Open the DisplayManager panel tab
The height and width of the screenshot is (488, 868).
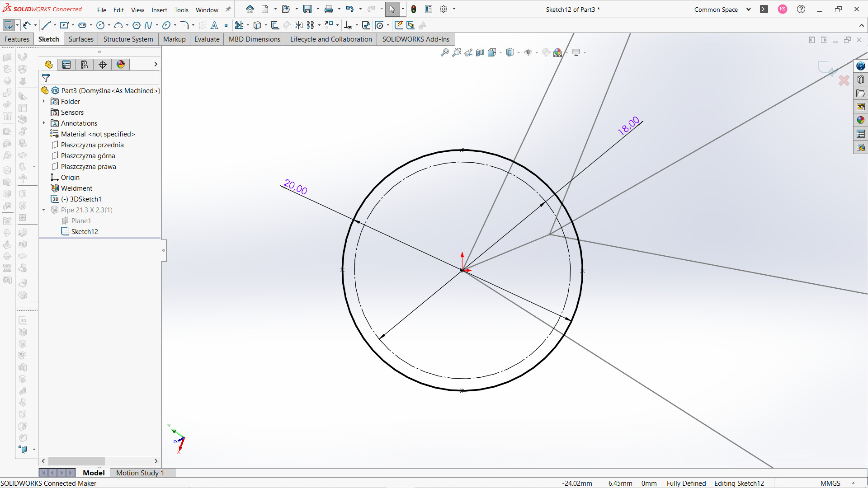coord(121,65)
